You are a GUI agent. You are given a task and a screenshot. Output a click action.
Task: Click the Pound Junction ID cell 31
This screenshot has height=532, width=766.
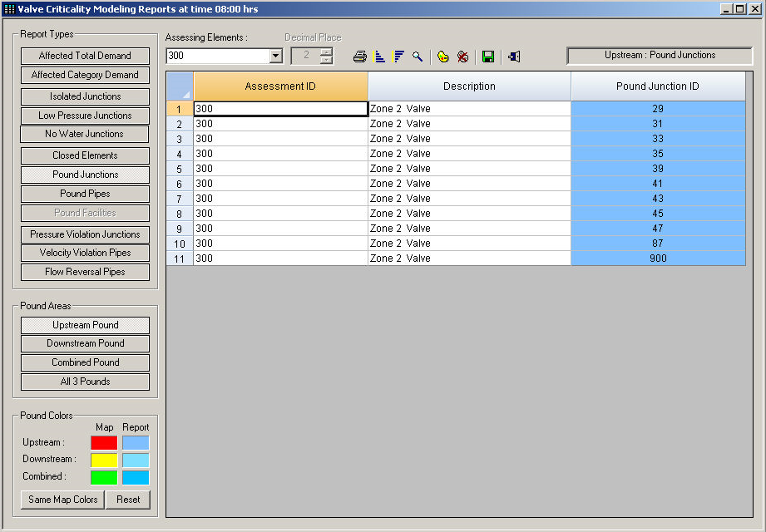(x=658, y=124)
